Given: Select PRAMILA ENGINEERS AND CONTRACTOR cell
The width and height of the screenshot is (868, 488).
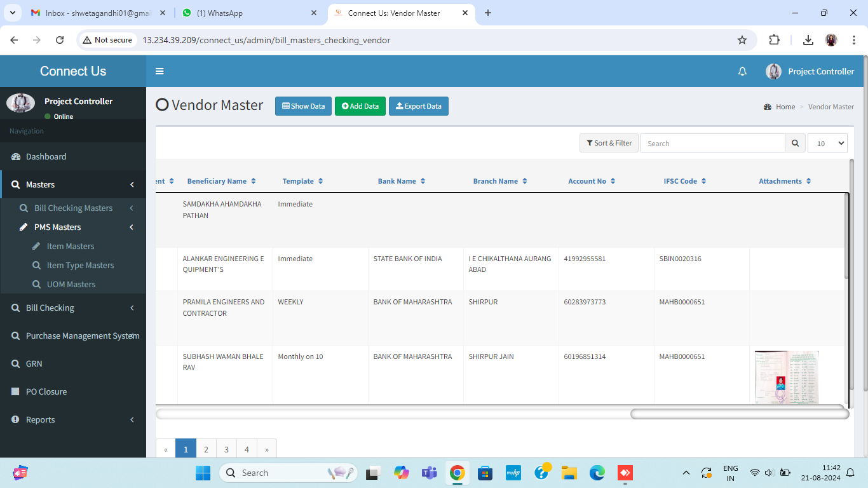Looking at the screenshot, I should (226, 318).
